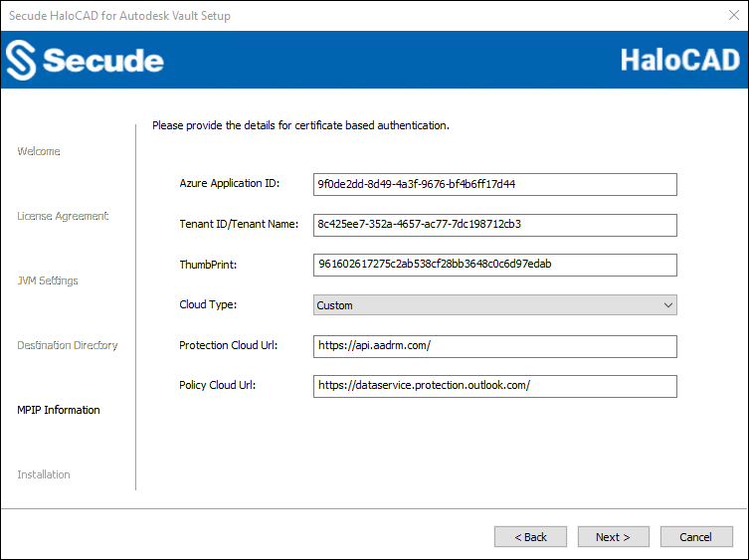Viewport: 749px width, 560px height.
Task: Click the Azure Application ID field
Action: [495, 184]
